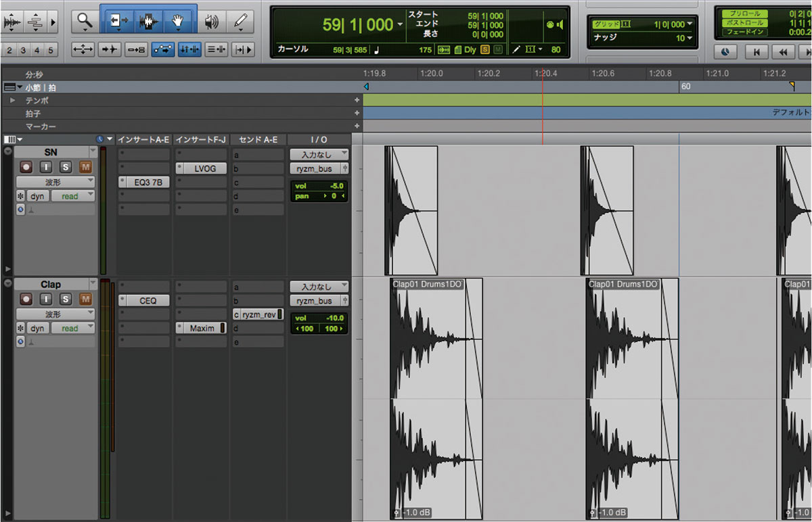Select the Grabber hand tool
Image resolution: width=812 pixels, height=522 pixels.
coord(179,22)
